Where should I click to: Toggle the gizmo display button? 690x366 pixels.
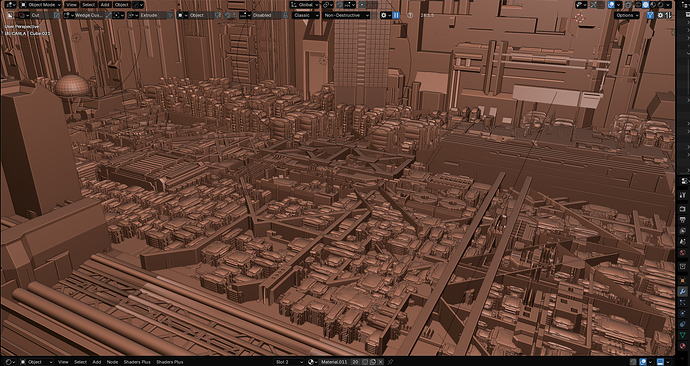594,5
